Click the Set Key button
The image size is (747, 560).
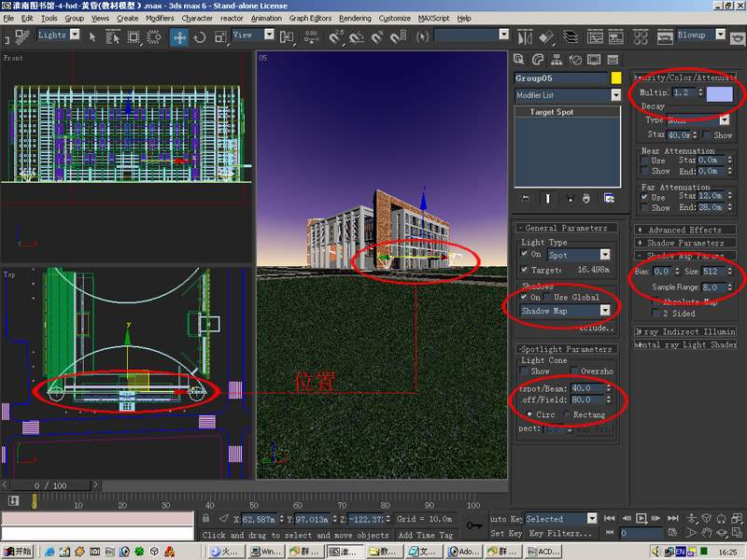pyautogui.click(x=506, y=533)
